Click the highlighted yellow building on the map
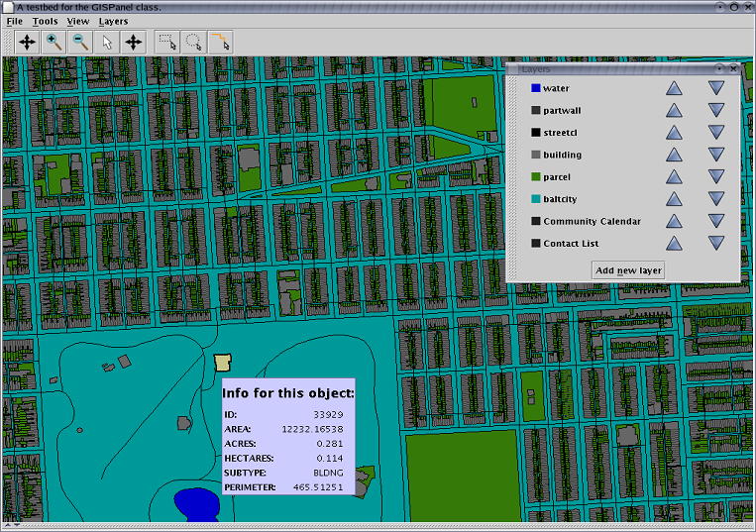Viewport: 756px width, 532px height. pos(223,362)
